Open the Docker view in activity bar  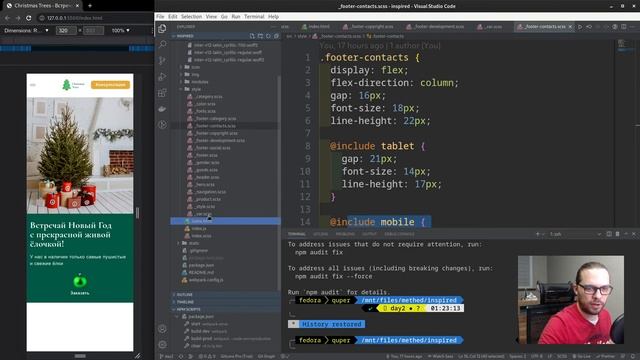[x=162, y=109]
